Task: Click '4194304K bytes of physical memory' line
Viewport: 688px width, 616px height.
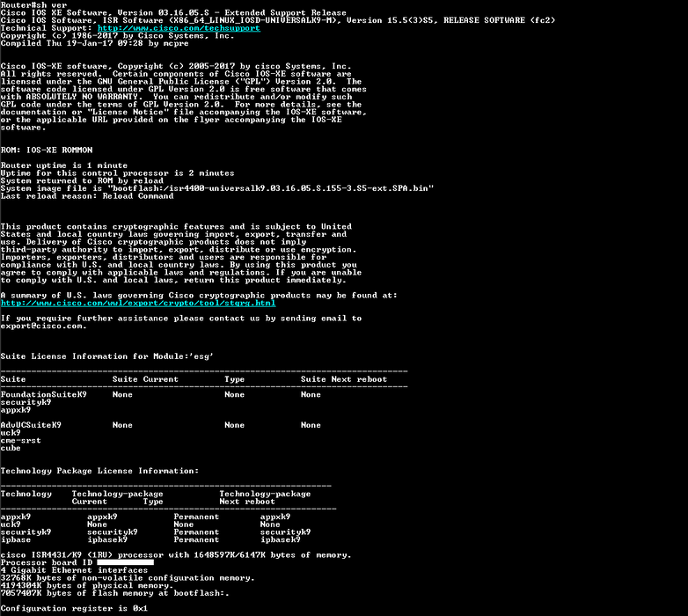Action: (87, 586)
